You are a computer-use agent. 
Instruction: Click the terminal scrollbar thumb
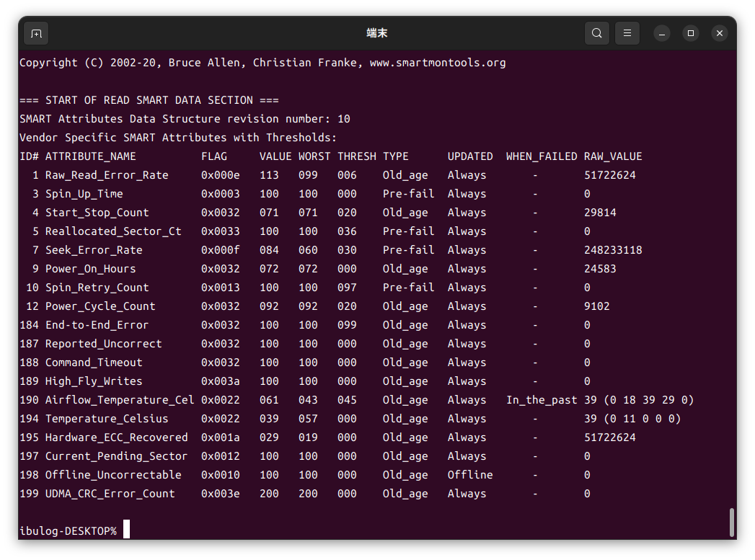coord(732,523)
